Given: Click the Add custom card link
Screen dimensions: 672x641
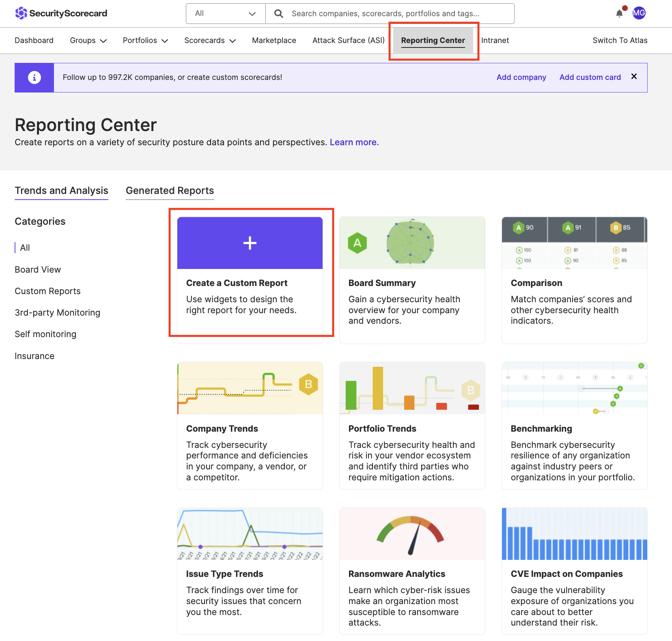Looking at the screenshot, I should (590, 77).
